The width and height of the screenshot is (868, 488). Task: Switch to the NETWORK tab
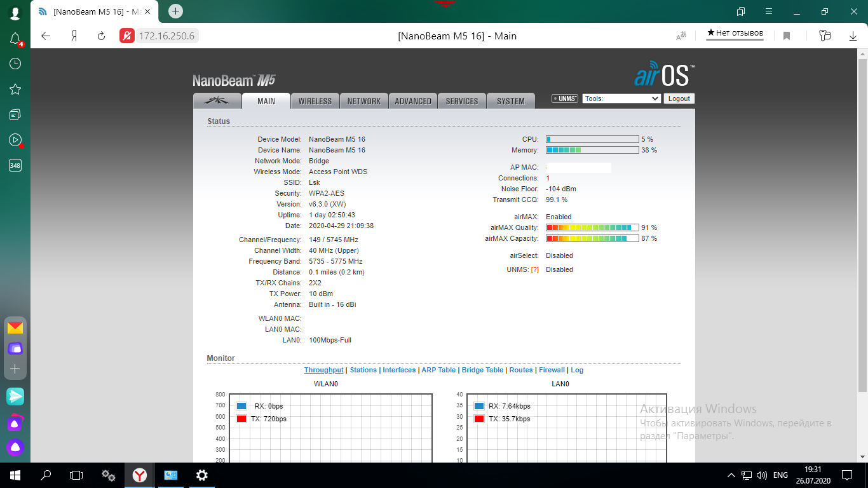(x=364, y=101)
